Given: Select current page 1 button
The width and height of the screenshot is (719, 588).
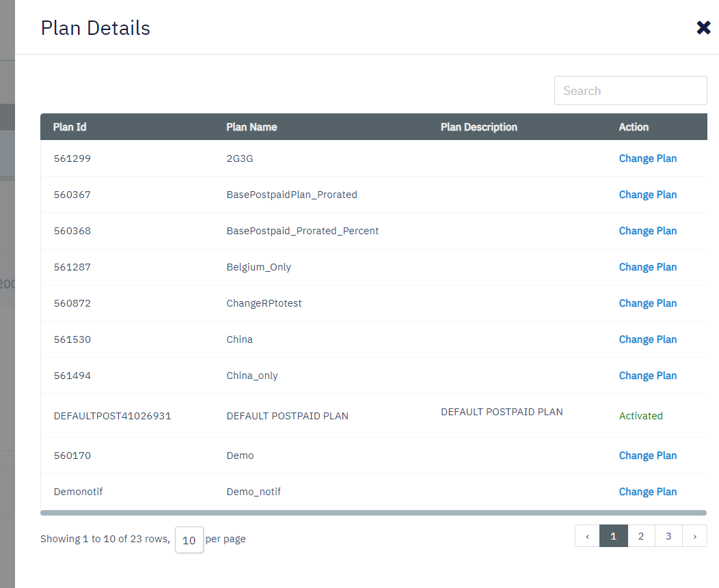Looking at the screenshot, I should click(x=613, y=536).
